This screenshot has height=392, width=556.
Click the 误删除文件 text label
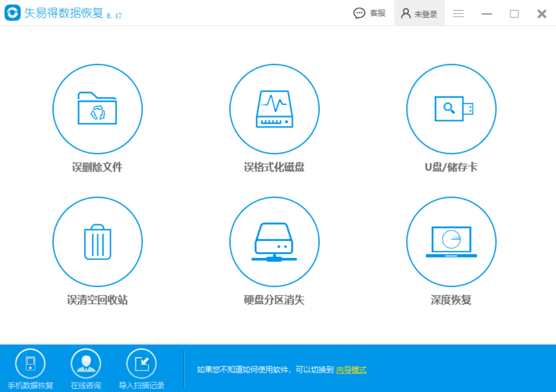click(97, 167)
